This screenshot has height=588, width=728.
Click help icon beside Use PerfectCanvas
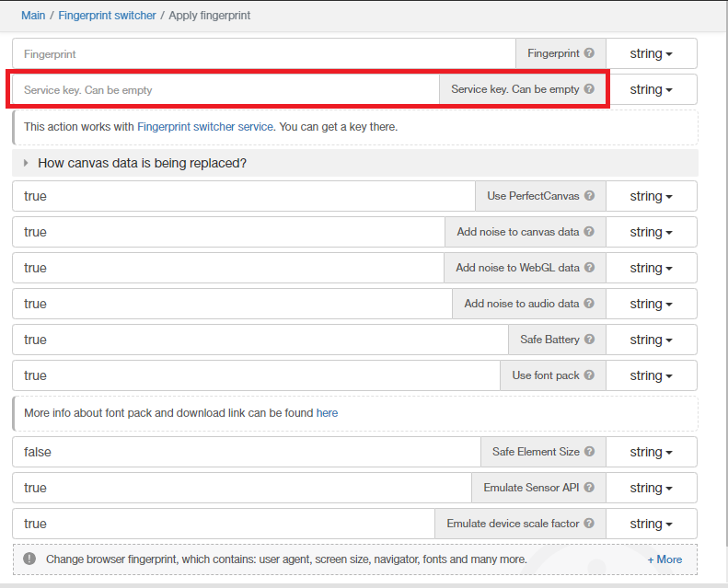coord(589,196)
